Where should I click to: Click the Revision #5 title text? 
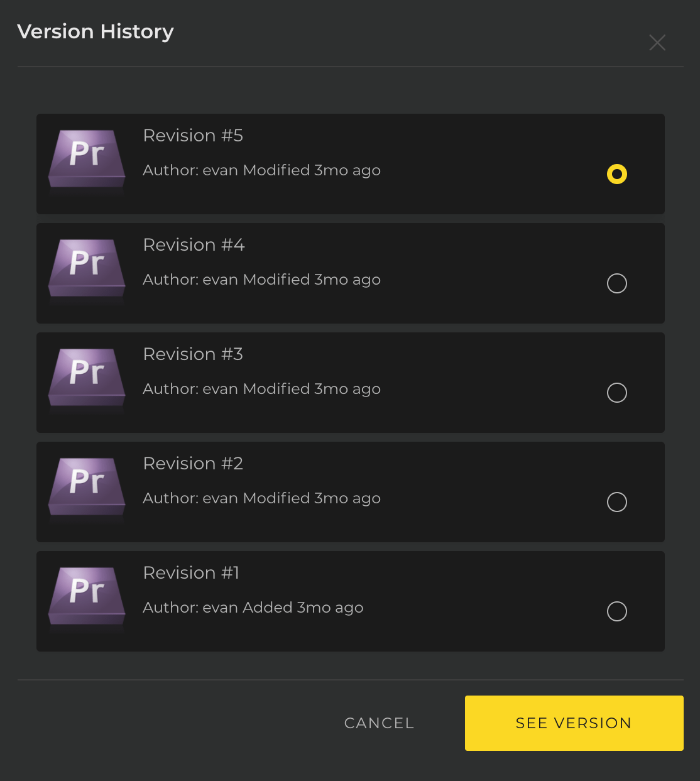(x=193, y=136)
